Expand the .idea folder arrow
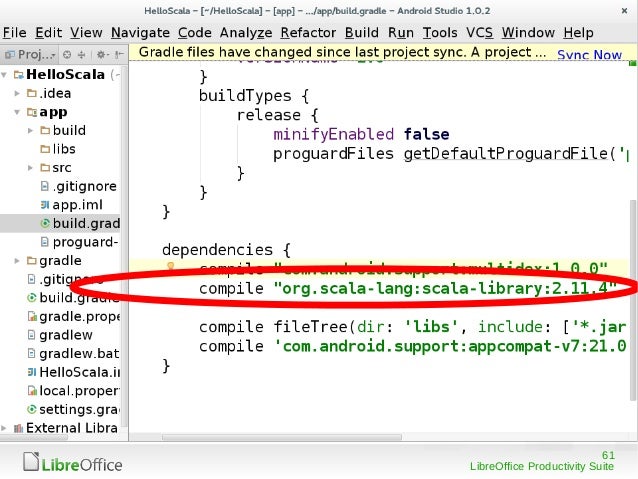 (17, 93)
